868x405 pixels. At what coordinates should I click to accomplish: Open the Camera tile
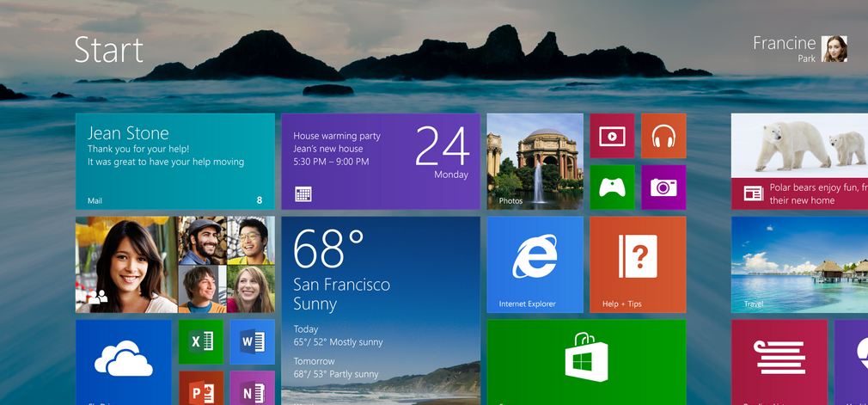663,187
